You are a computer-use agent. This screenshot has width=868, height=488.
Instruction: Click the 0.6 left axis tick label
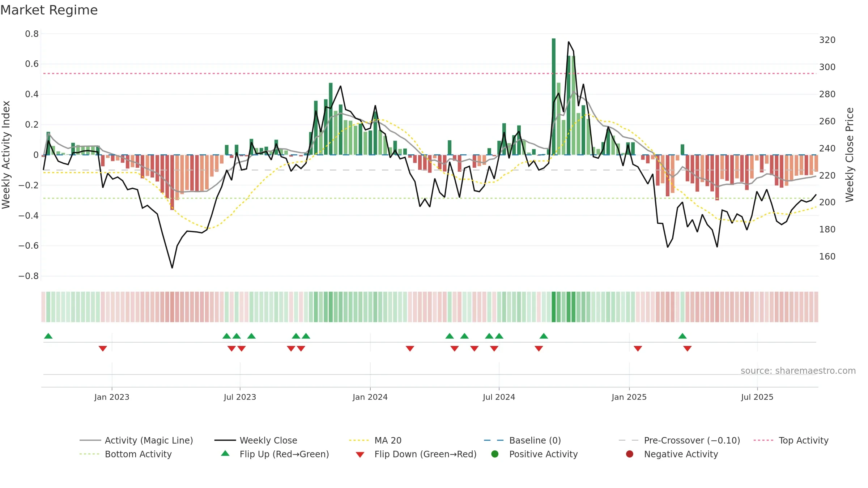[x=32, y=64]
